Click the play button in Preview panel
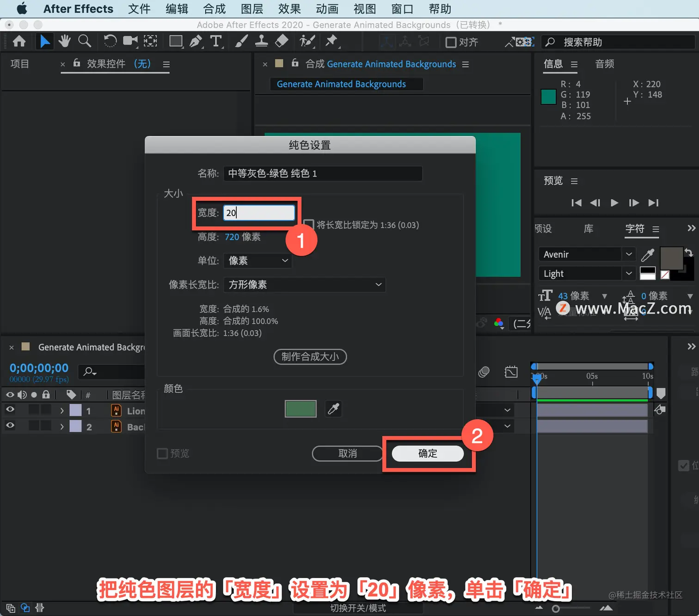 614,203
